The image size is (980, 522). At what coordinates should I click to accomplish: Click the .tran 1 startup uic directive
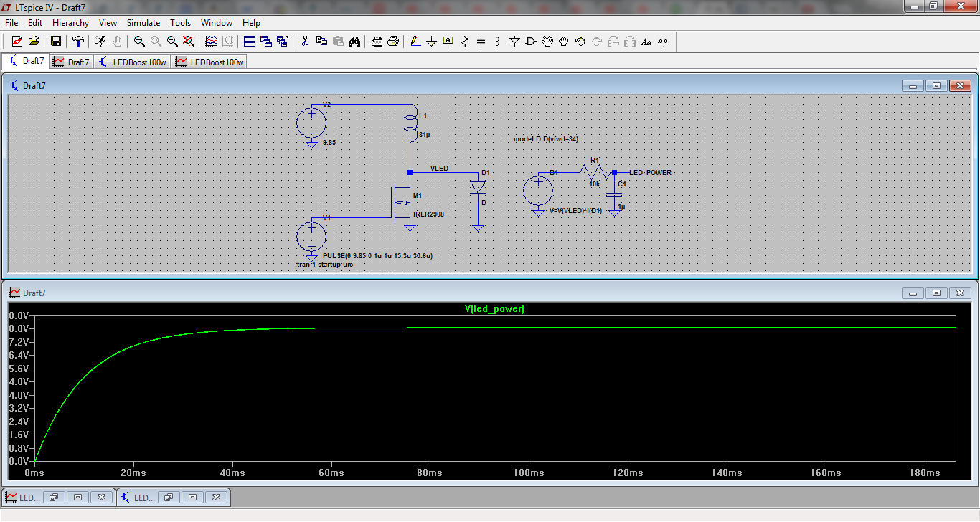coord(324,265)
